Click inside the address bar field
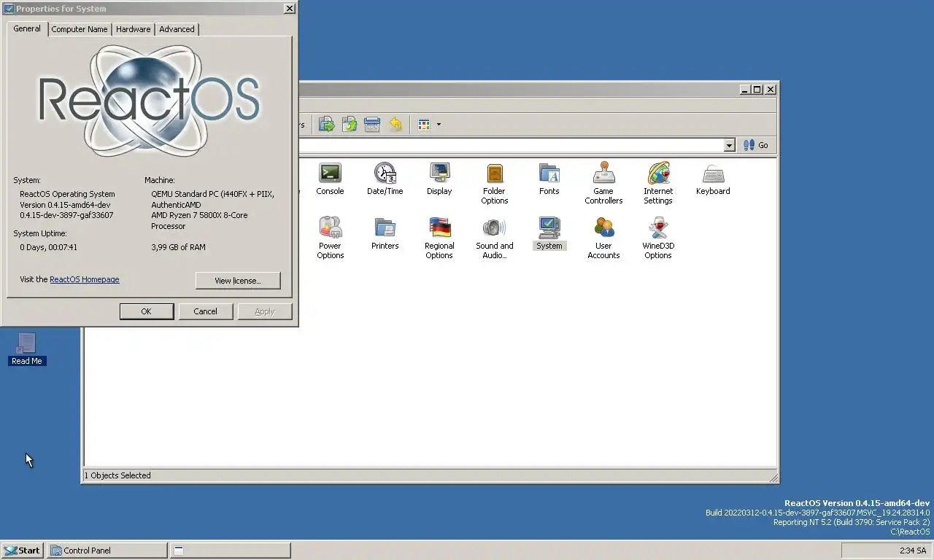 click(x=511, y=145)
